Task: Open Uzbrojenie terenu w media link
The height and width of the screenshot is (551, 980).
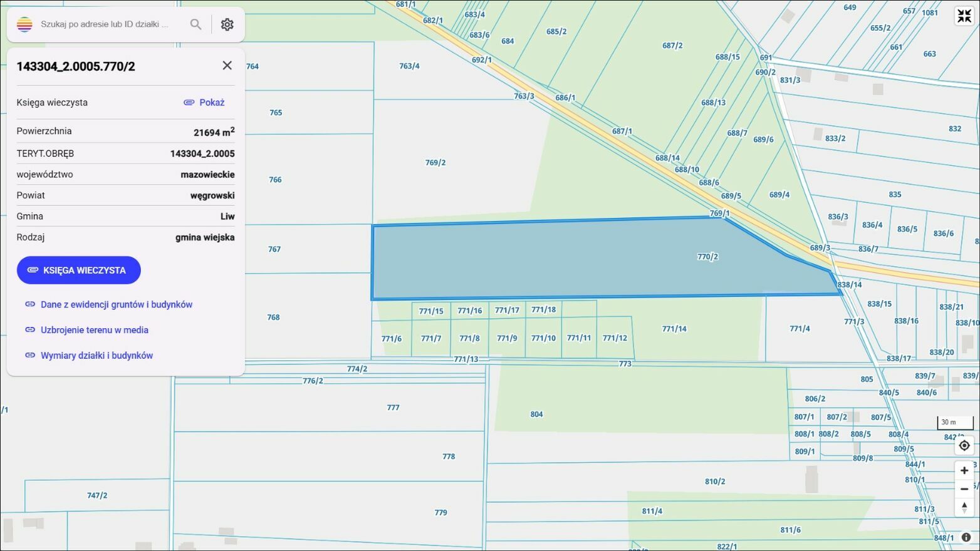Action: [x=94, y=330]
